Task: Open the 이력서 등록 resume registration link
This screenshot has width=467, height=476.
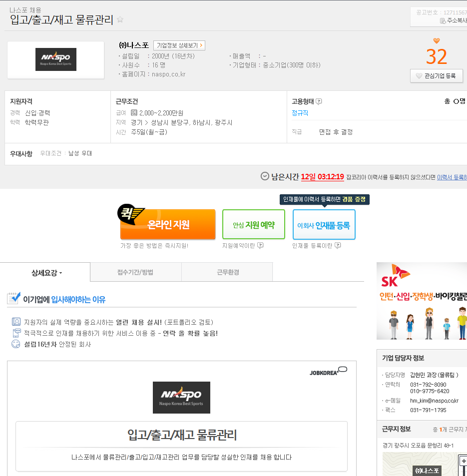Action: click(452, 177)
